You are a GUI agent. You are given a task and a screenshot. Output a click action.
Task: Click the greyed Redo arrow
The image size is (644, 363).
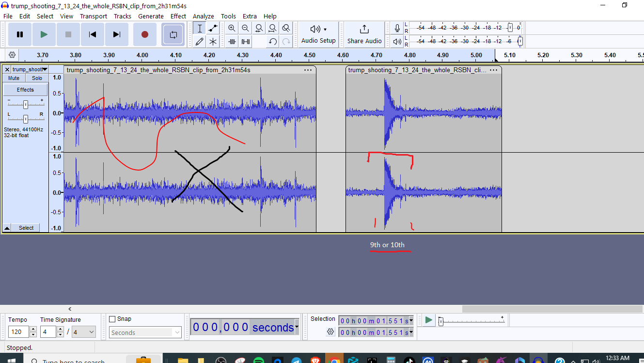click(286, 41)
